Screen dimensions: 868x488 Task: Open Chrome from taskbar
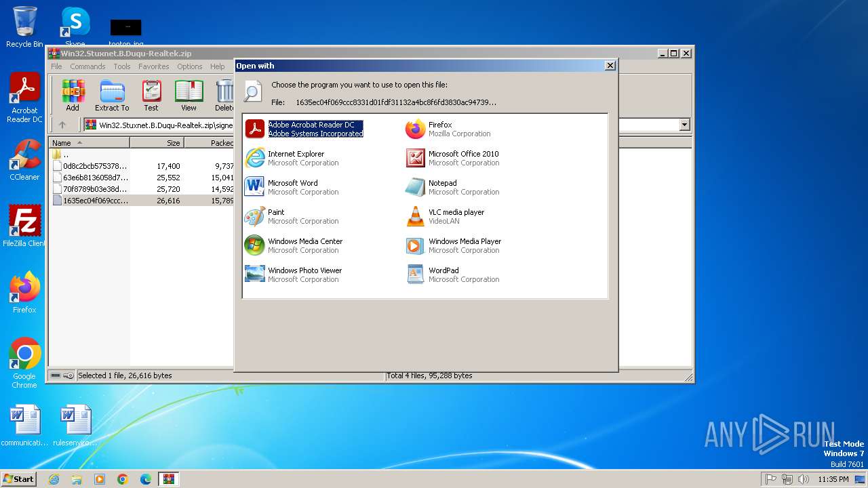(x=123, y=479)
